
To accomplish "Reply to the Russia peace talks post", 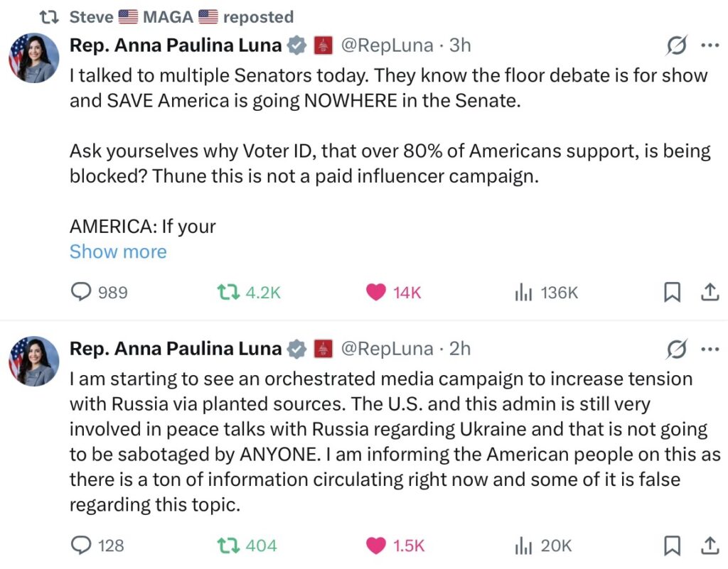I will point(82,546).
